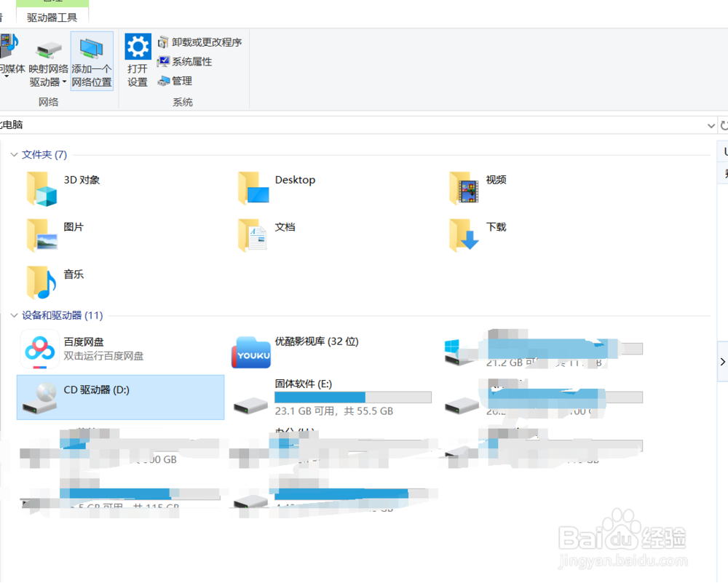
Task: Click the 固体软件 (E:) usage bar
Action: pyautogui.click(x=353, y=397)
